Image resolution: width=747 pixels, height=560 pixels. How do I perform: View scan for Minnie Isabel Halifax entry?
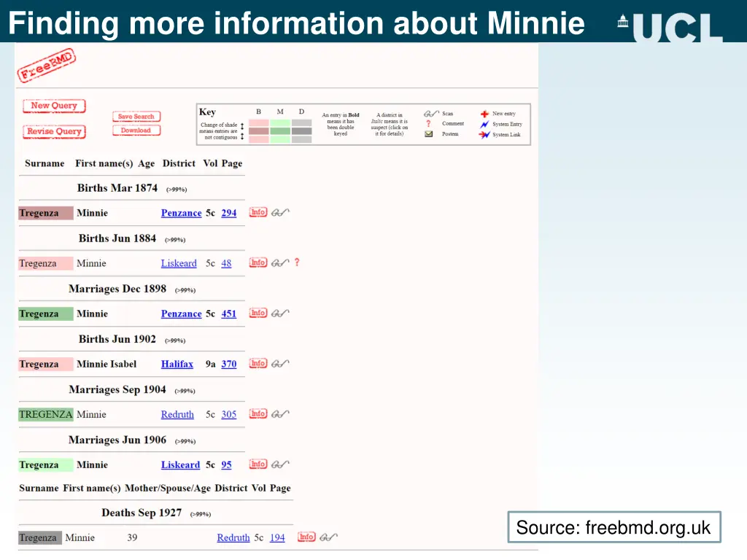(280, 364)
